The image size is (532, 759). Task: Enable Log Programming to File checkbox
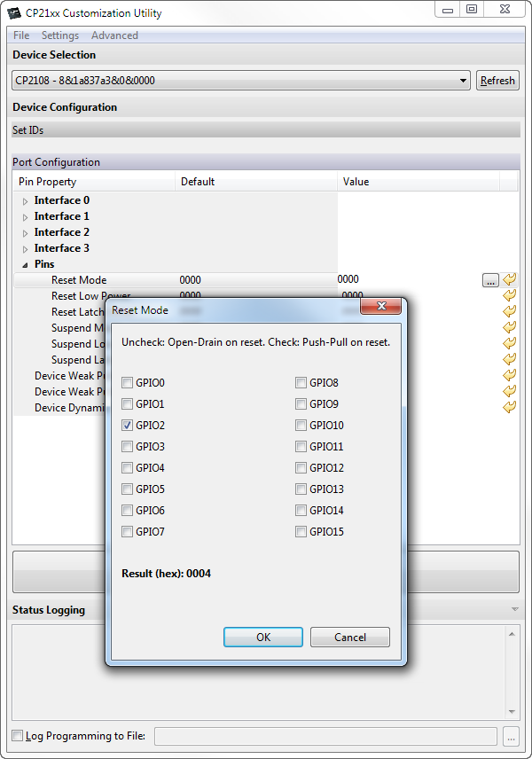pos(18,736)
